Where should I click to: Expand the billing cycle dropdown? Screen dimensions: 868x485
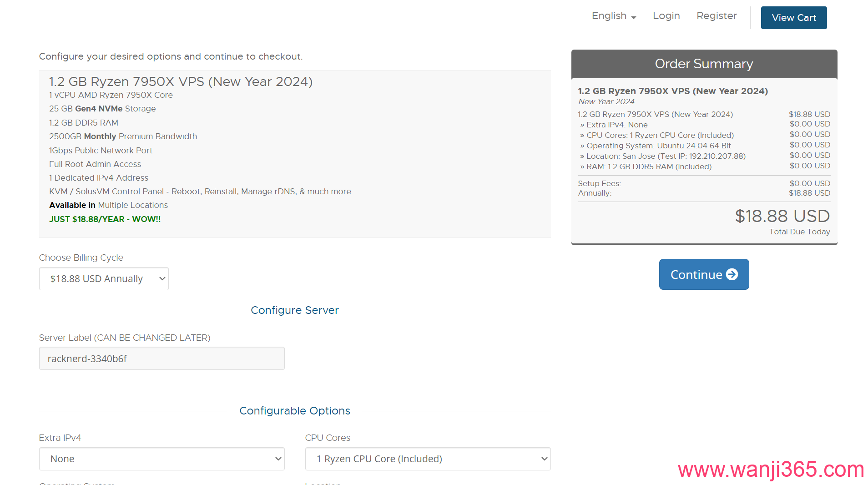point(104,278)
